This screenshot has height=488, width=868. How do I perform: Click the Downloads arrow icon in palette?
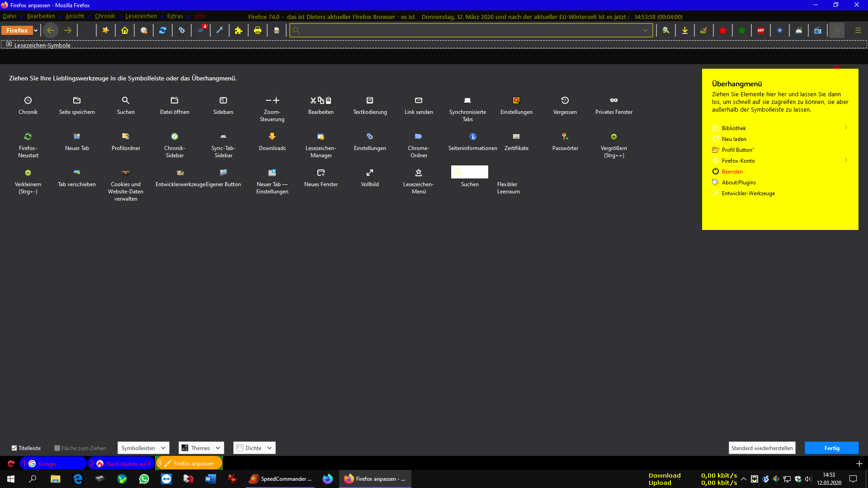272,136
